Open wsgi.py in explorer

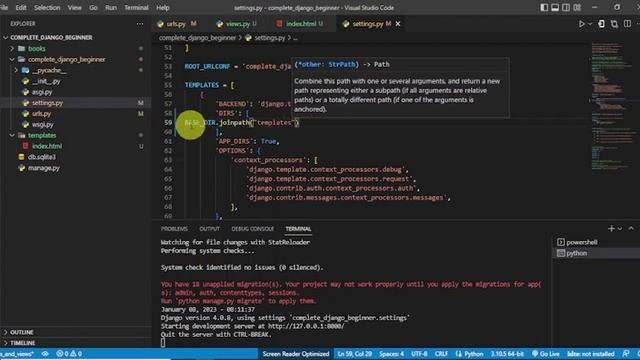pyautogui.click(x=43, y=124)
